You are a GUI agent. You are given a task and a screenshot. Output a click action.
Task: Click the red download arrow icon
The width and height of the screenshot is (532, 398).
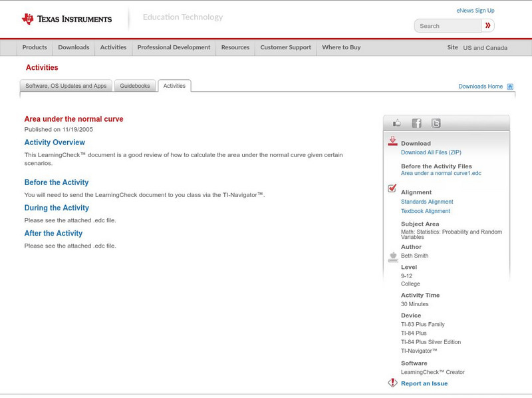click(392, 141)
